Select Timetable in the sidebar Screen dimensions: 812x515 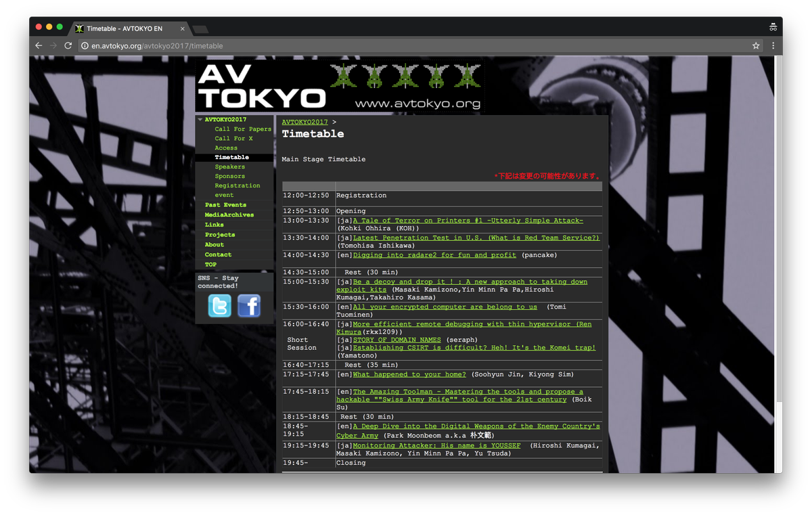click(231, 157)
